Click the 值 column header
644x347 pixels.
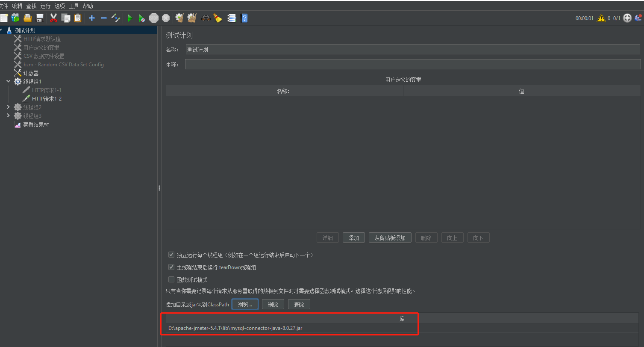[521, 91]
